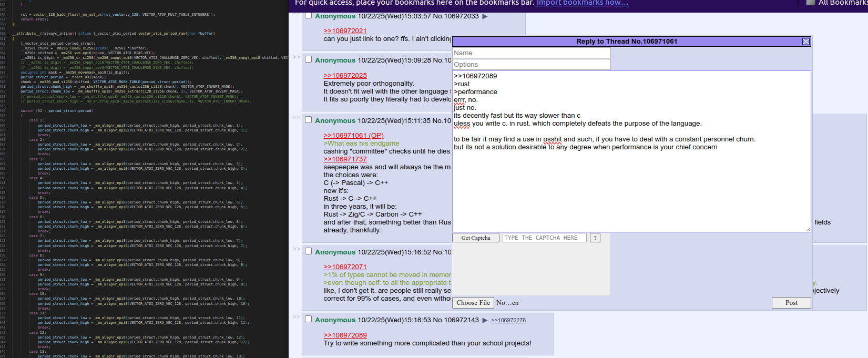Image resolution: width=868 pixels, height=358 pixels.
Task: Follow red quote link >>106972089 in last post
Action: click(345, 335)
